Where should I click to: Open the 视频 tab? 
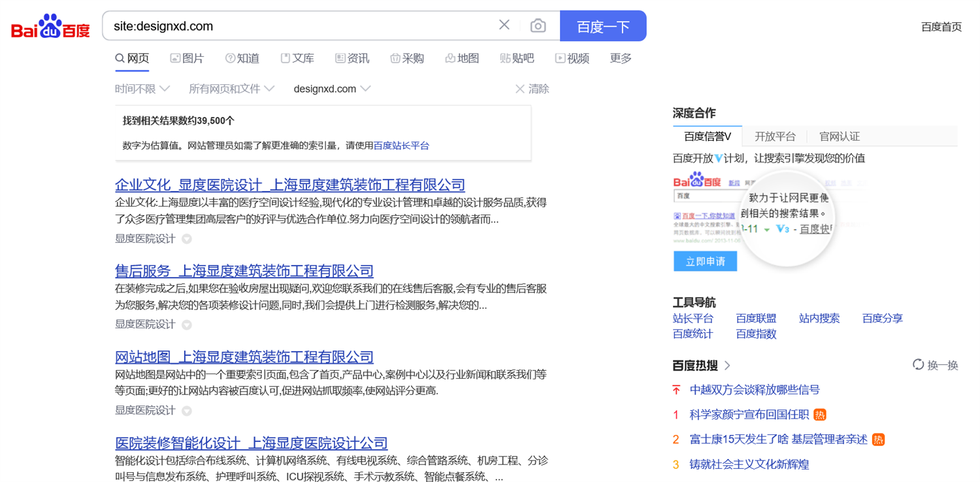click(x=572, y=58)
